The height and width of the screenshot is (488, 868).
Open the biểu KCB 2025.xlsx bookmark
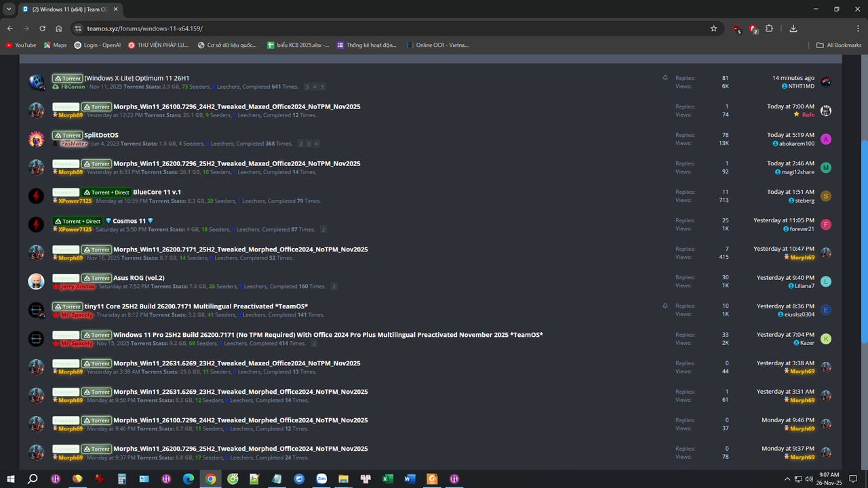pyautogui.click(x=298, y=45)
